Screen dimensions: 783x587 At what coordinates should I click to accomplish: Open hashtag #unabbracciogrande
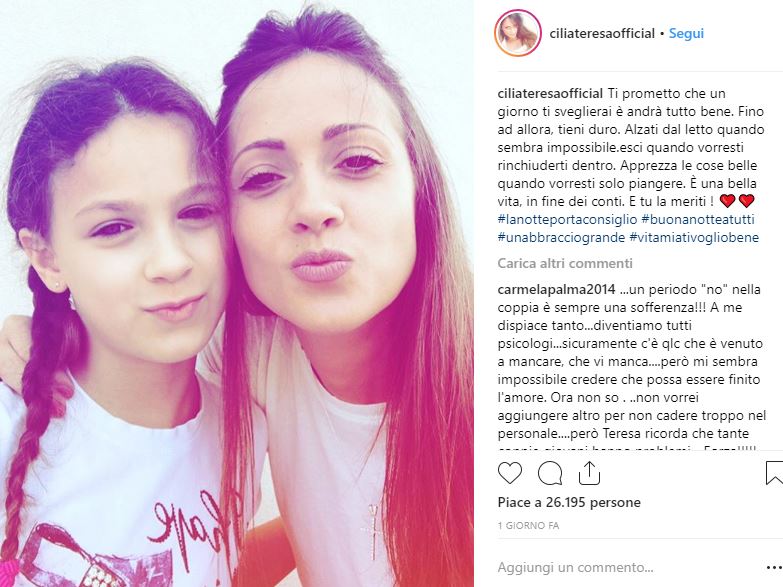tap(561, 237)
